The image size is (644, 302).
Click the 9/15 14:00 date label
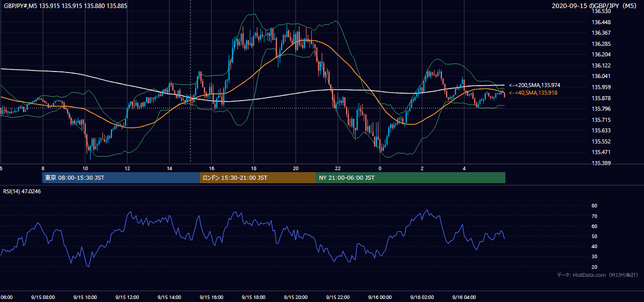point(169,297)
